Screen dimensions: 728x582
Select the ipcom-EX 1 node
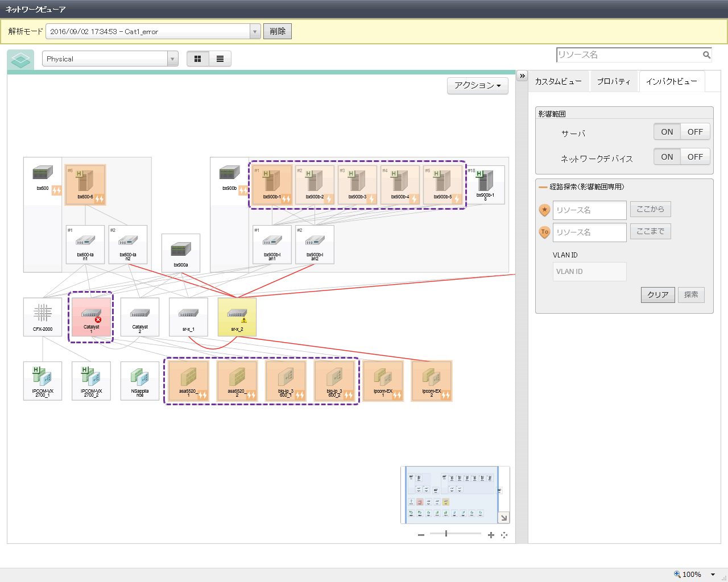[x=383, y=381]
